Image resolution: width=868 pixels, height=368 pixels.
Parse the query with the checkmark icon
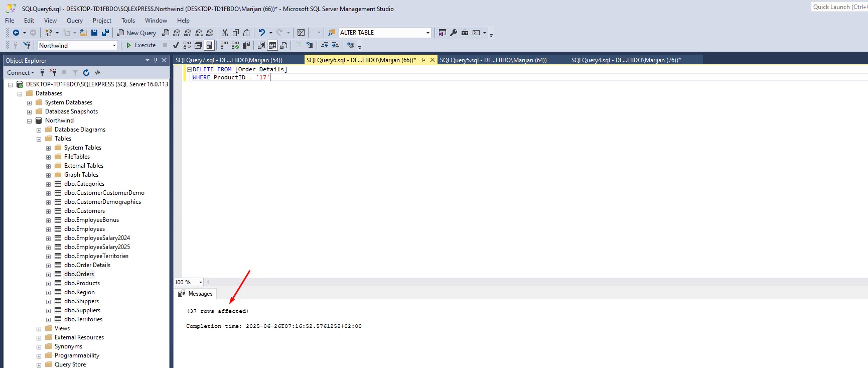(x=176, y=45)
